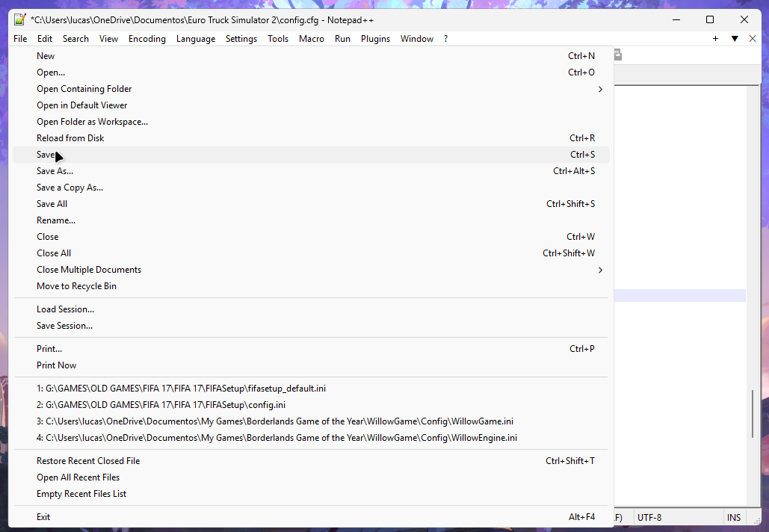The width and height of the screenshot is (769, 532).
Task: Choose Open... from the File menu
Action: point(312,72)
